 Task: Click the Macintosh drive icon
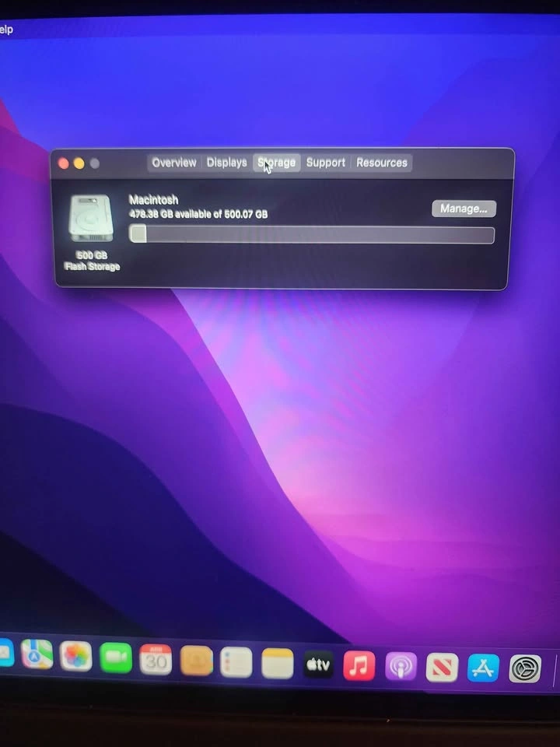(x=91, y=219)
